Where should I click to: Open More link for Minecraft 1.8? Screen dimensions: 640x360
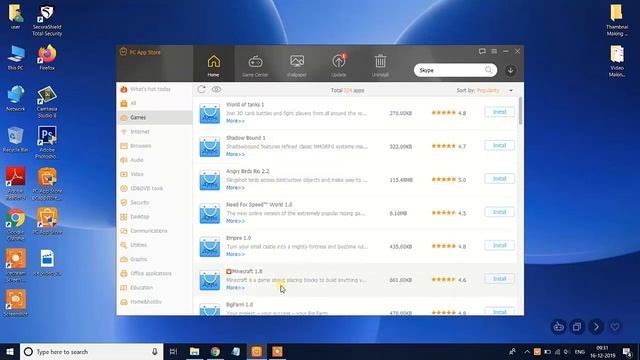(x=236, y=288)
